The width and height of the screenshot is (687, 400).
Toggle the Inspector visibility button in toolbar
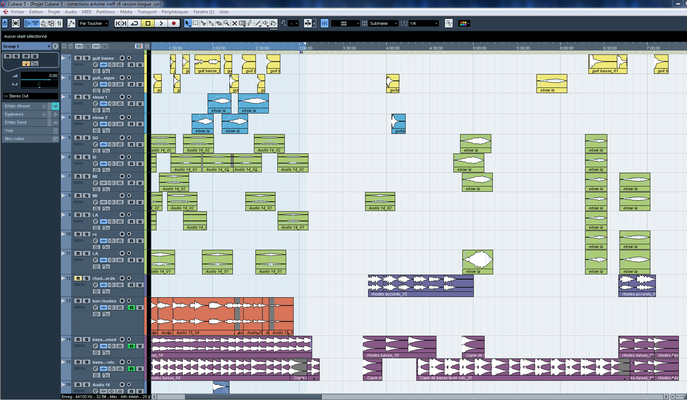click(28, 23)
